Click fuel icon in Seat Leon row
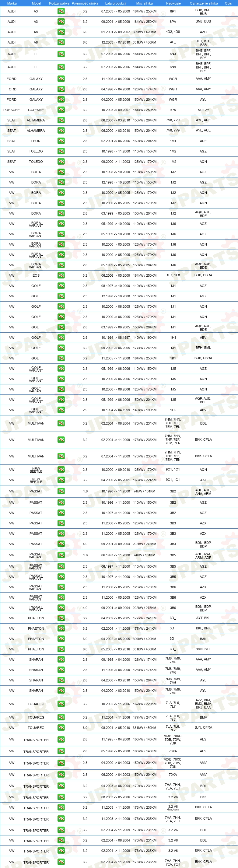This screenshot has width=238, height=868. click(x=61, y=141)
